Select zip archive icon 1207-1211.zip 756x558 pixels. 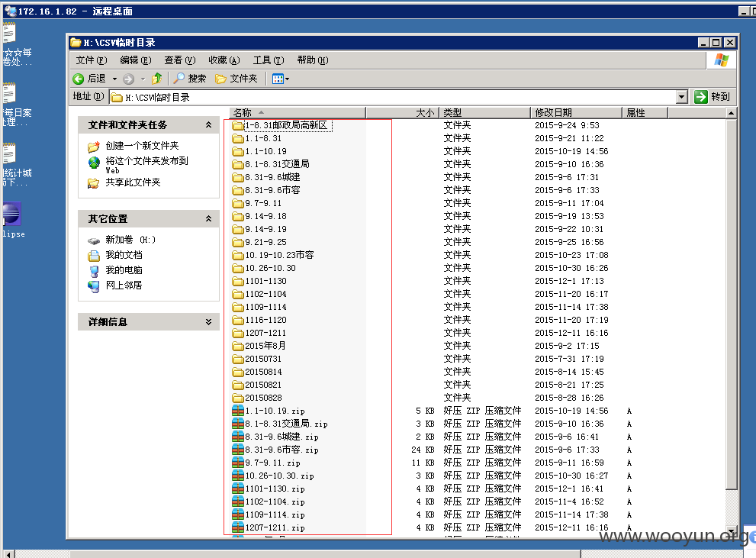coord(238,527)
